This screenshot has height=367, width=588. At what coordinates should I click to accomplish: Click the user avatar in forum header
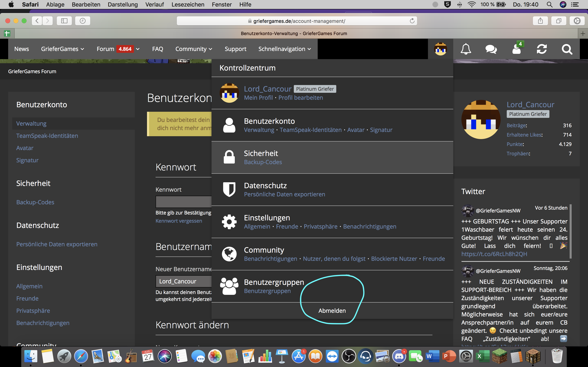point(441,49)
